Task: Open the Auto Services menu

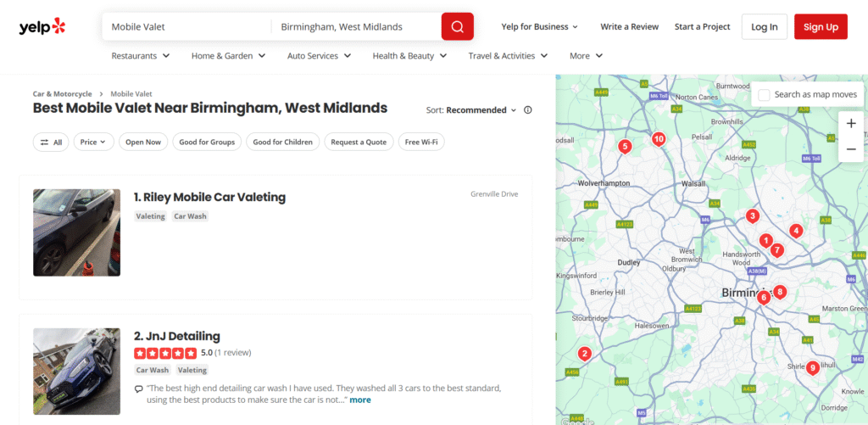Action: pyautogui.click(x=319, y=56)
